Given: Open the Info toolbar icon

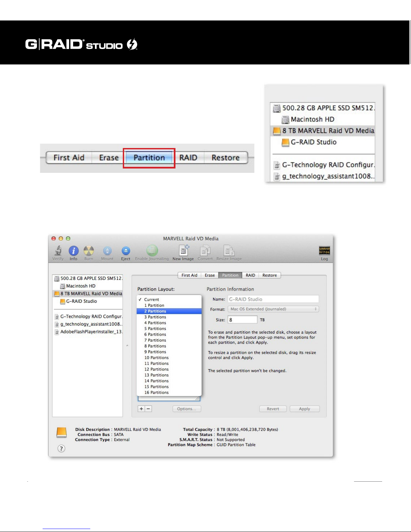Looking at the screenshot, I should click(73, 251).
